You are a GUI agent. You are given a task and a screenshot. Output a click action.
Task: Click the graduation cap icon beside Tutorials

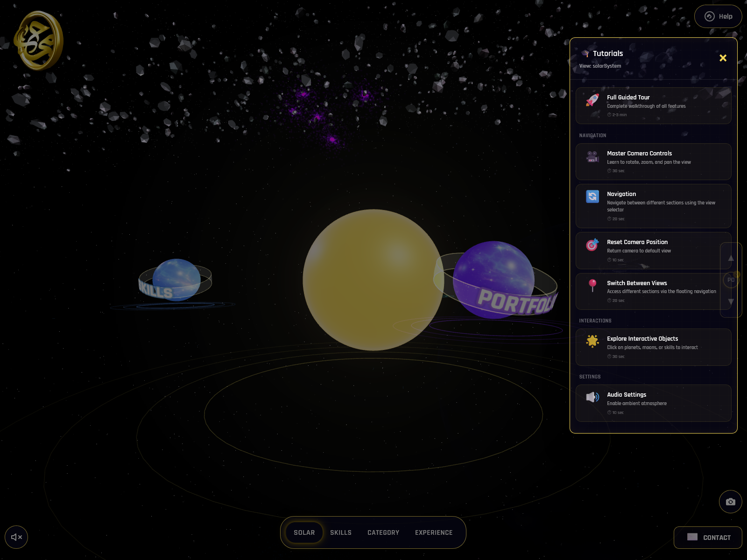click(x=585, y=54)
